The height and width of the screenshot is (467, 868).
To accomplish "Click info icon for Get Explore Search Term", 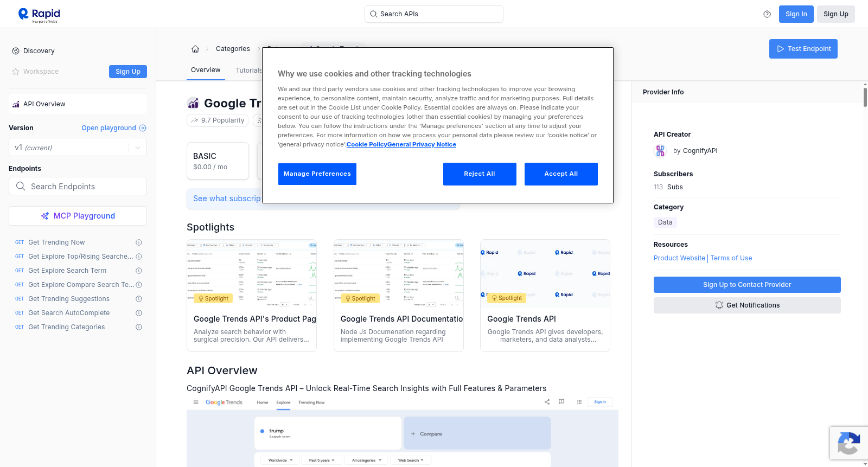I will coord(139,271).
